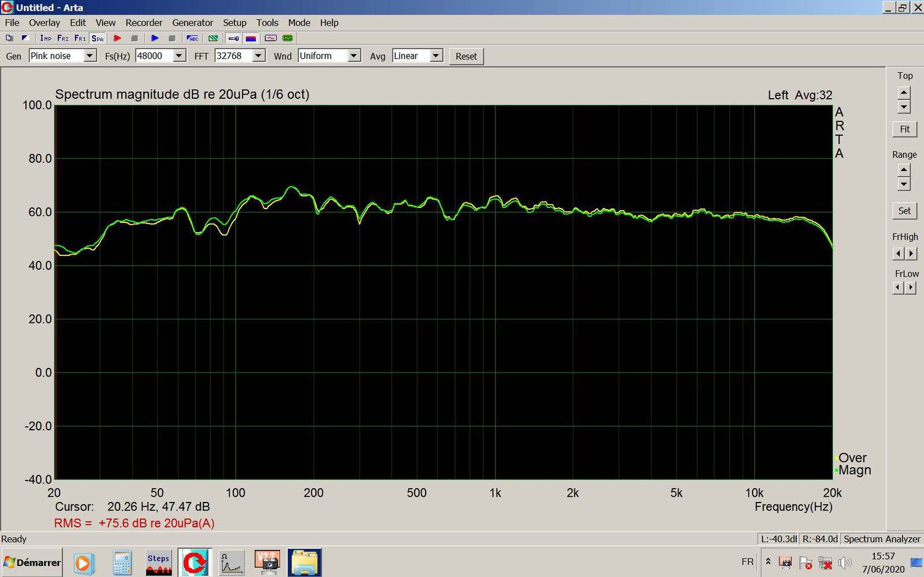924x577 pixels.
Task: Click the Over overlay legend label
Action: point(852,457)
